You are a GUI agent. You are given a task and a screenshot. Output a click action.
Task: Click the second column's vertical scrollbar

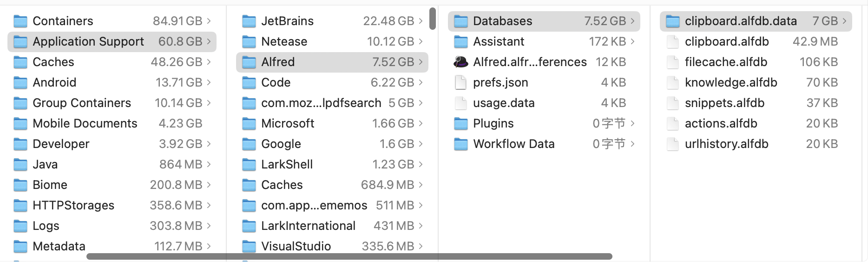point(433,19)
